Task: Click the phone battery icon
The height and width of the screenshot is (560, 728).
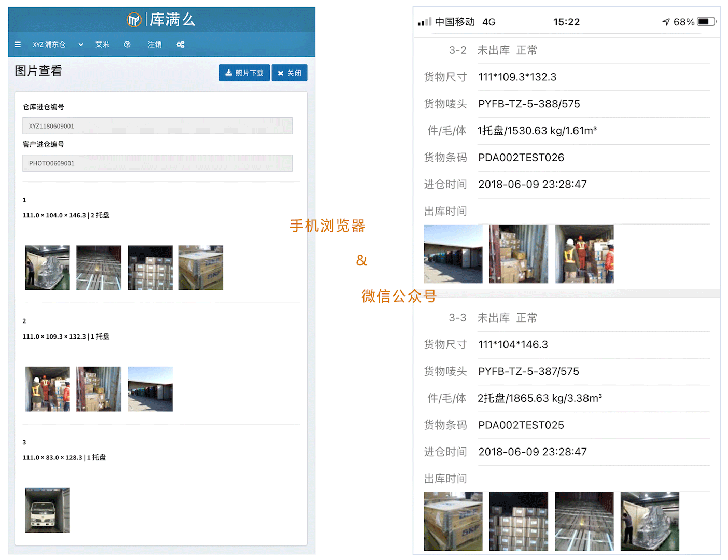Action: tap(707, 22)
